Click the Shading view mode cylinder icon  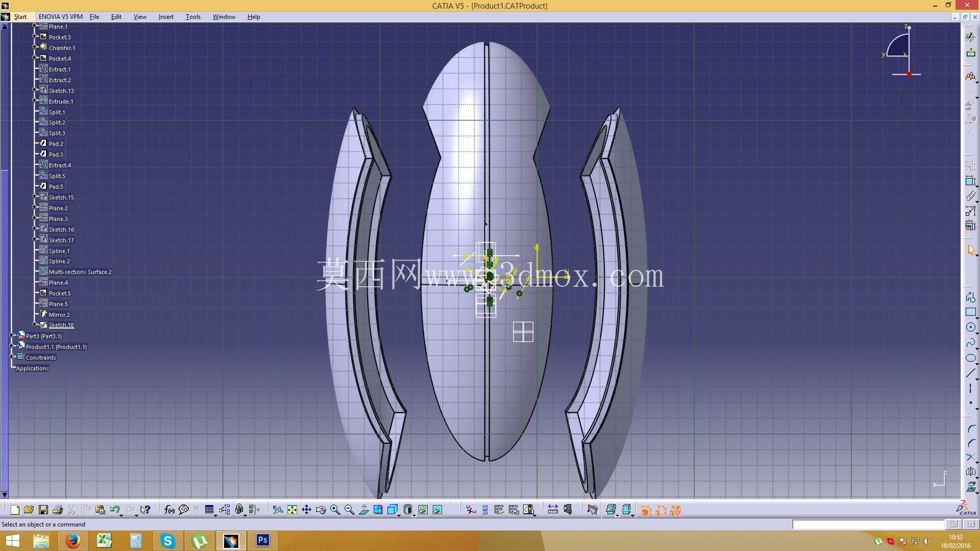[x=408, y=510]
